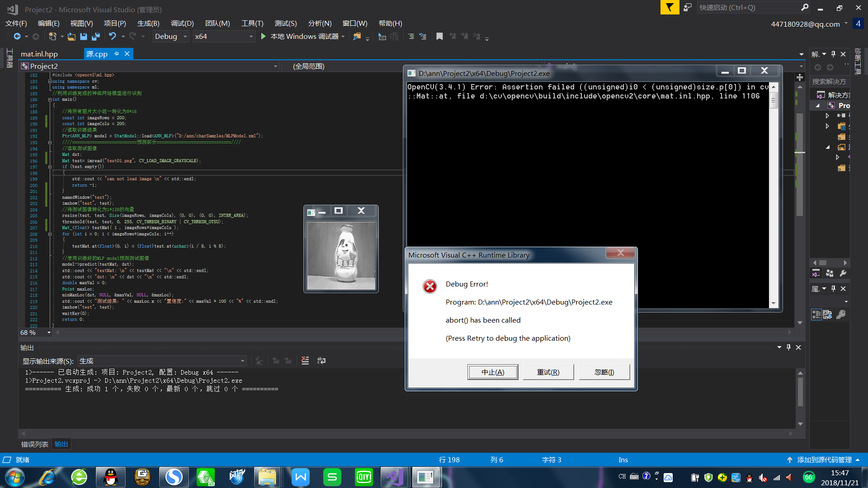Image resolution: width=868 pixels, height=488 pixels.
Task: Open QQ penguin from Windows taskbar
Action: [110, 477]
